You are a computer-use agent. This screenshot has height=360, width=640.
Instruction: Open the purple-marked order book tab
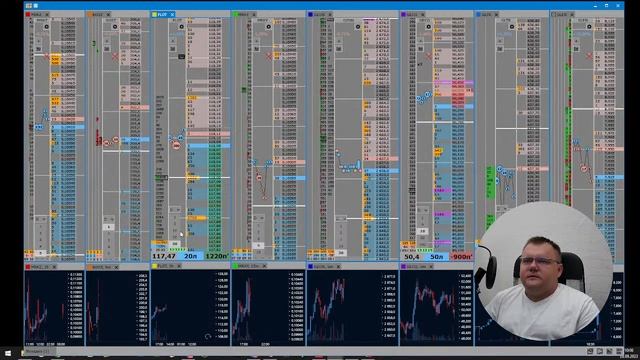413,14
